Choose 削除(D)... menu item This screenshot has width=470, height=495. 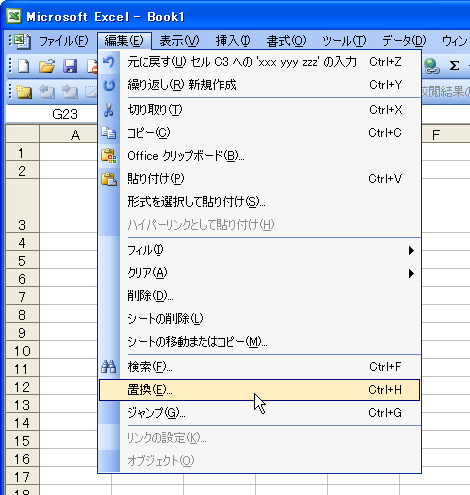coord(260,296)
